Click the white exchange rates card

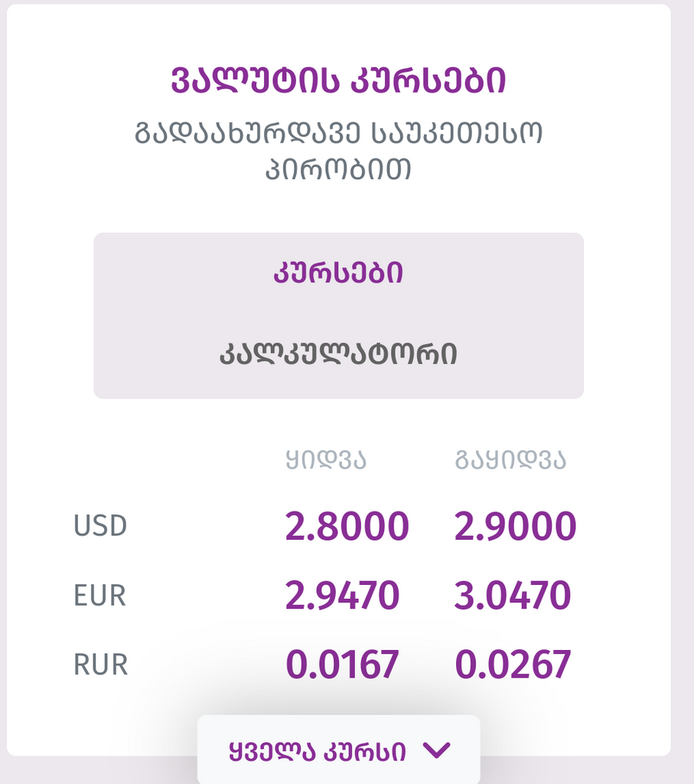pos(338,380)
